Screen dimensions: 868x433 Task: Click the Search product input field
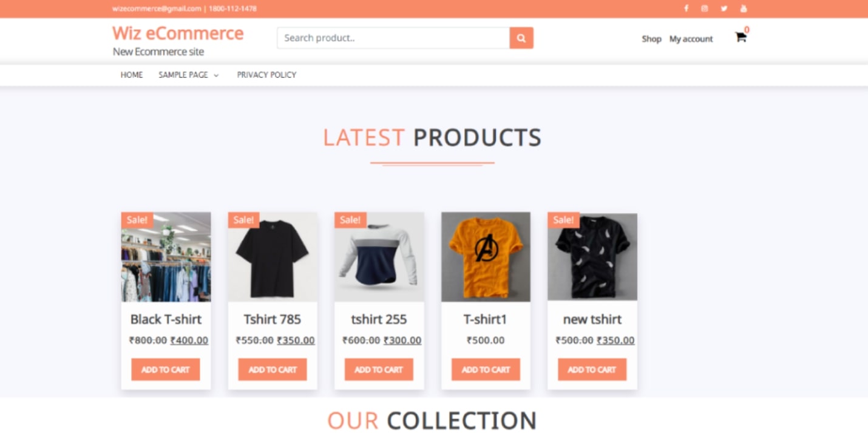pos(393,38)
